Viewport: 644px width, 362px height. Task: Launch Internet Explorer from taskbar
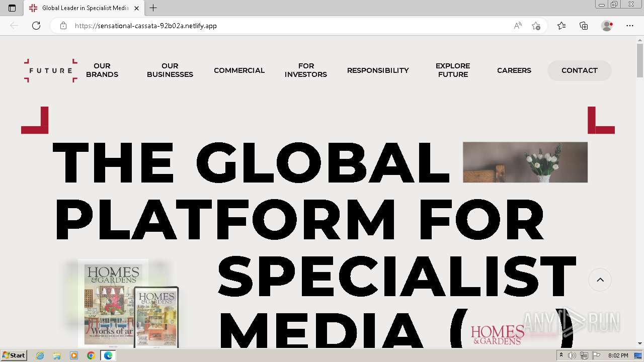40,355
